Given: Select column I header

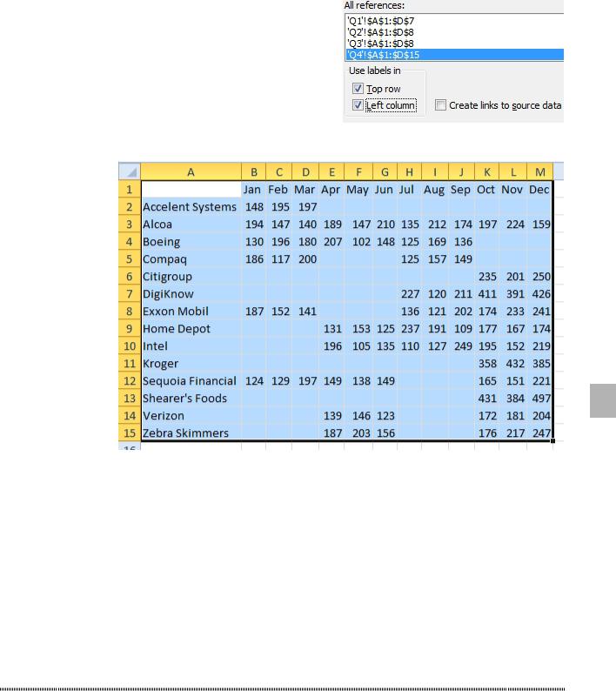Looking at the screenshot, I should click(x=435, y=171).
